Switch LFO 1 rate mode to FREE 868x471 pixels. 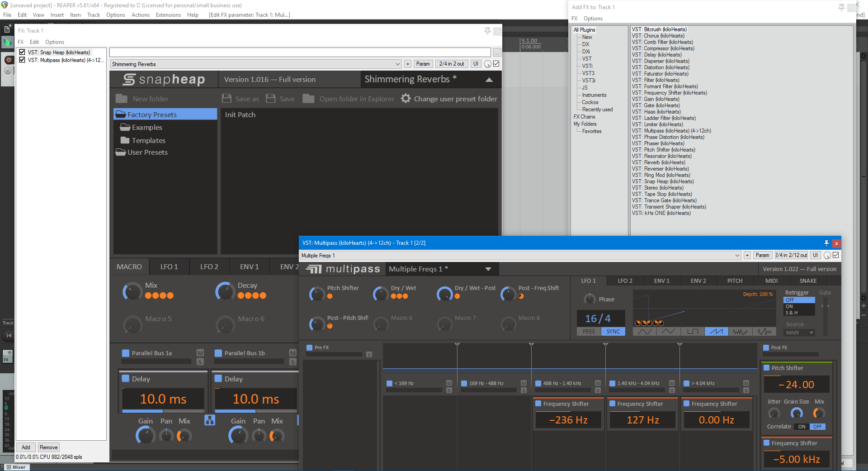pyautogui.click(x=589, y=331)
